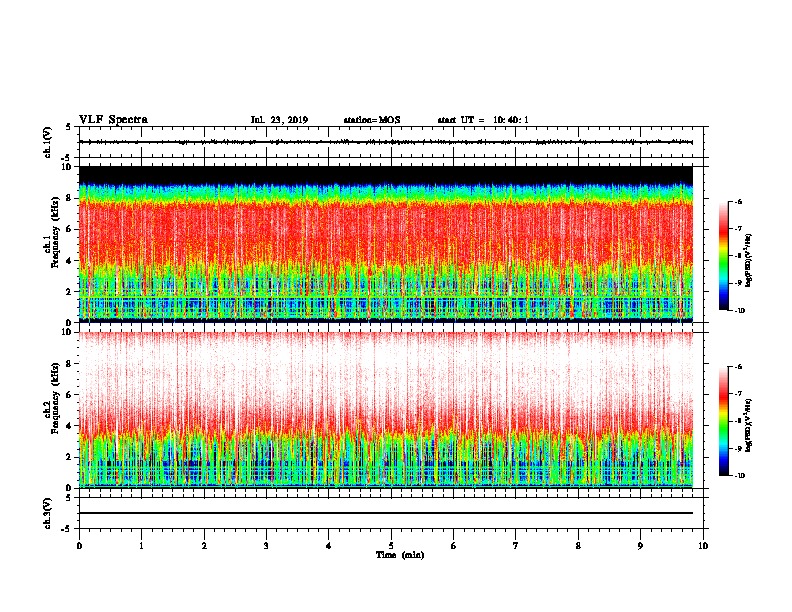Click time axis end tick label "10"
The width and height of the screenshot is (792, 612).
pyautogui.click(x=703, y=546)
